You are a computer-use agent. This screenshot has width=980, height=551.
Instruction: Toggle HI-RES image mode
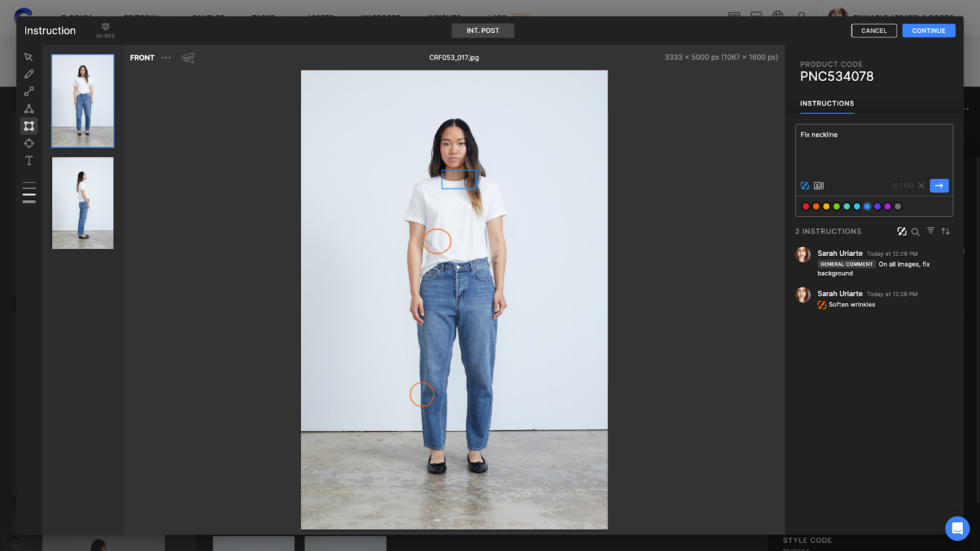tap(105, 31)
